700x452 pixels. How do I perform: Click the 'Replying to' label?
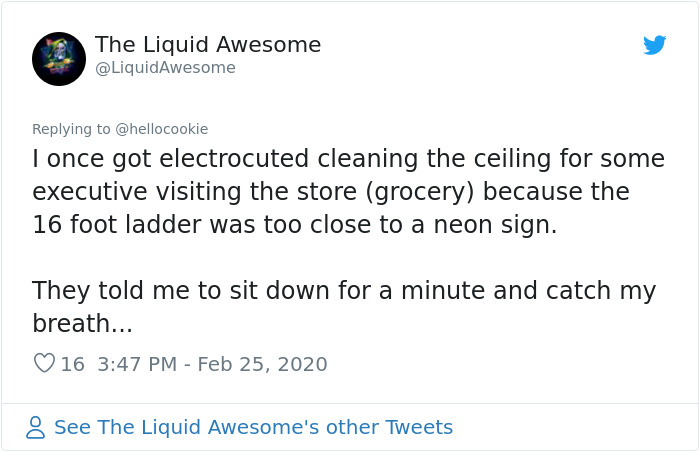click(71, 129)
